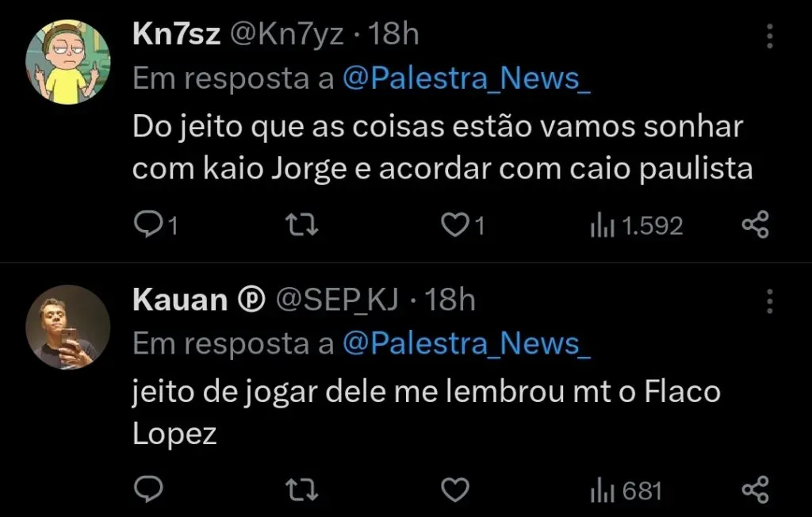Open more options for Kauan's tweet
The image size is (812, 517).
[x=768, y=301]
